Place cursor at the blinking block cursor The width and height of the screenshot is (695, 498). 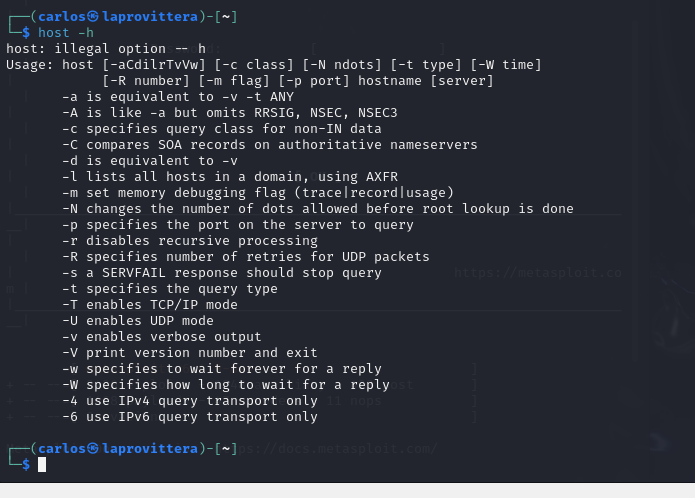pos(42,464)
